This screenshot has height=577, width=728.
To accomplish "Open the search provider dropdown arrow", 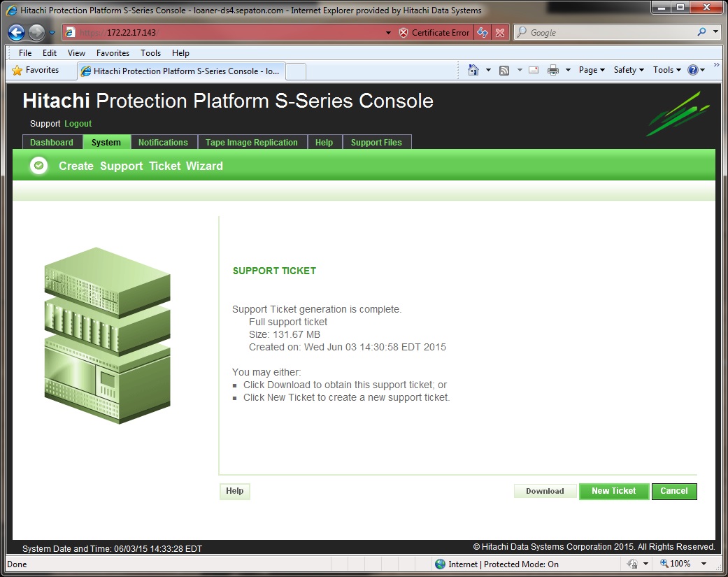I will (x=716, y=32).
